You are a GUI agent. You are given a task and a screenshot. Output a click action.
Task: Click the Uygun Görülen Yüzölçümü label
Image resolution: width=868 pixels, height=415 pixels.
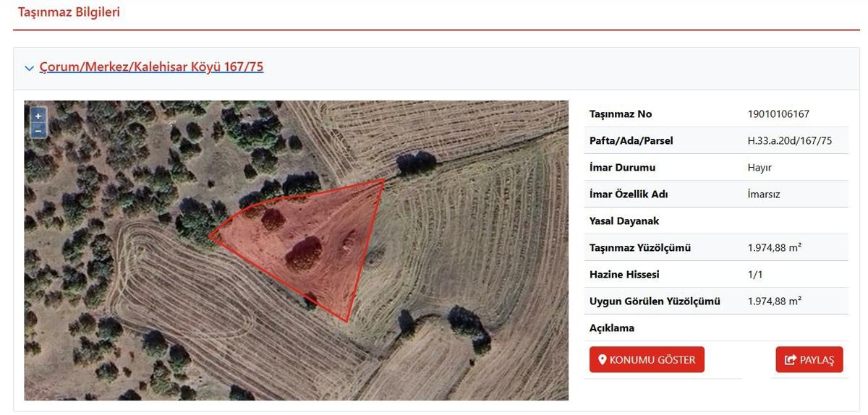tap(655, 301)
